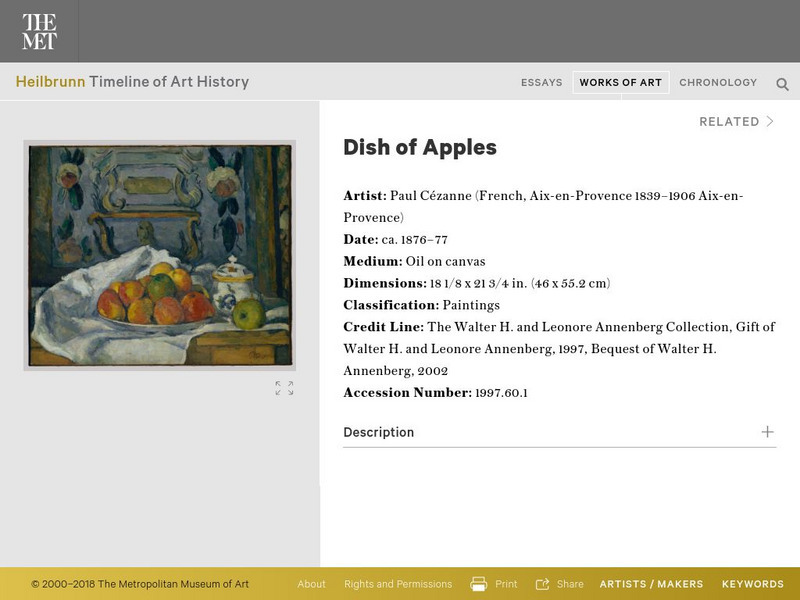Select the Works of Art tab

[620, 83]
